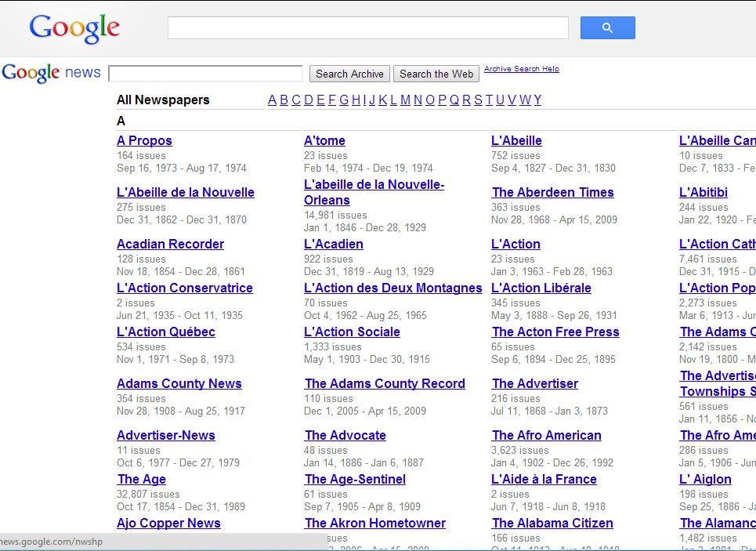Open The Aberdeen Times archive
The image size is (756, 551).
pos(552,193)
